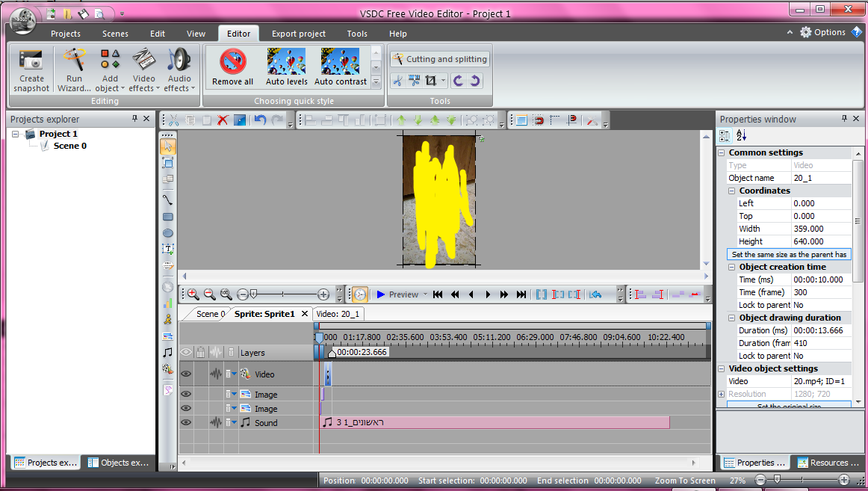
Task: Click the zoom out timeline icon
Action: pos(209,294)
